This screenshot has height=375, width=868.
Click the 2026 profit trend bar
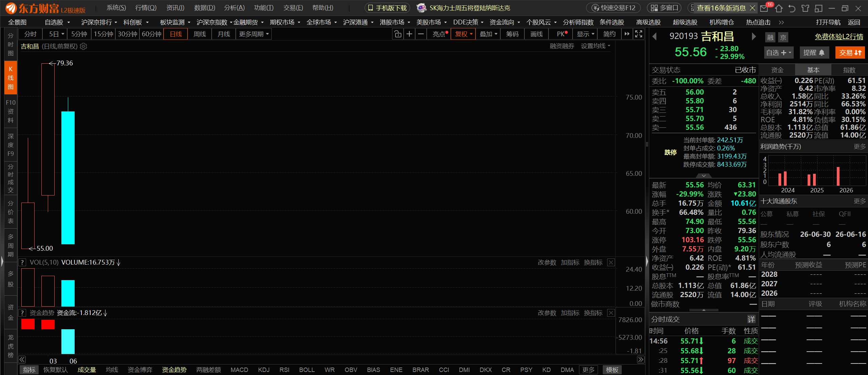pyautogui.click(x=838, y=176)
